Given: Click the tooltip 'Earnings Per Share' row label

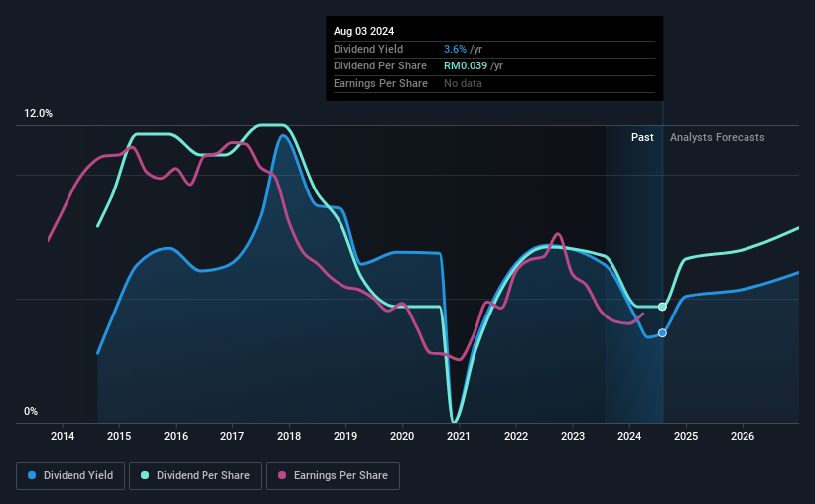Looking at the screenshot, I should (x=380, y=83).
